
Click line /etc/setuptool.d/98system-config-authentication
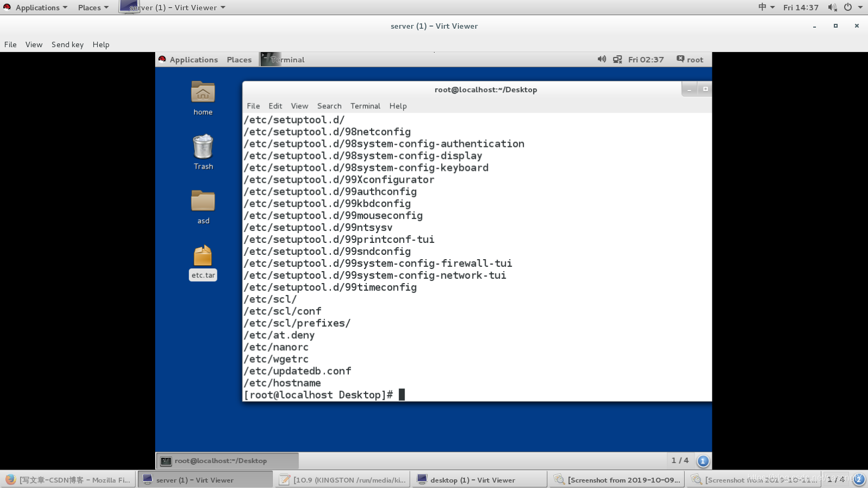click(x=384, y=144)
